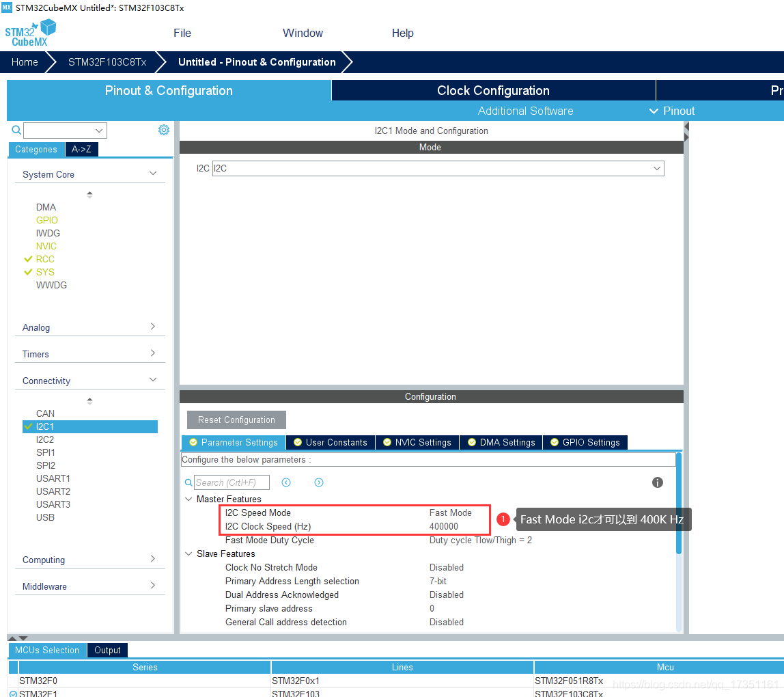Viewport: 784px width, 697px height.
Task: Select SPI1 under Connectivity
Action: (46, 453)
